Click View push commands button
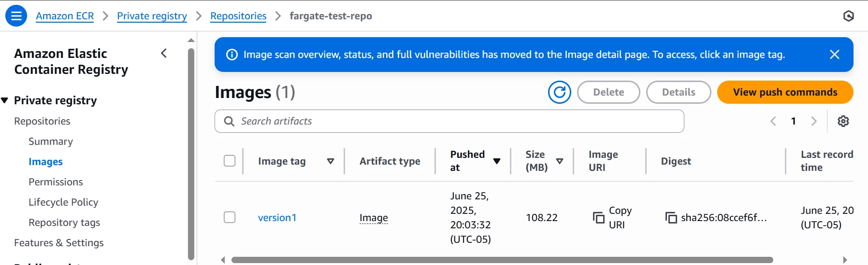This screenshot has height=265, width=868. coord(785,92)
